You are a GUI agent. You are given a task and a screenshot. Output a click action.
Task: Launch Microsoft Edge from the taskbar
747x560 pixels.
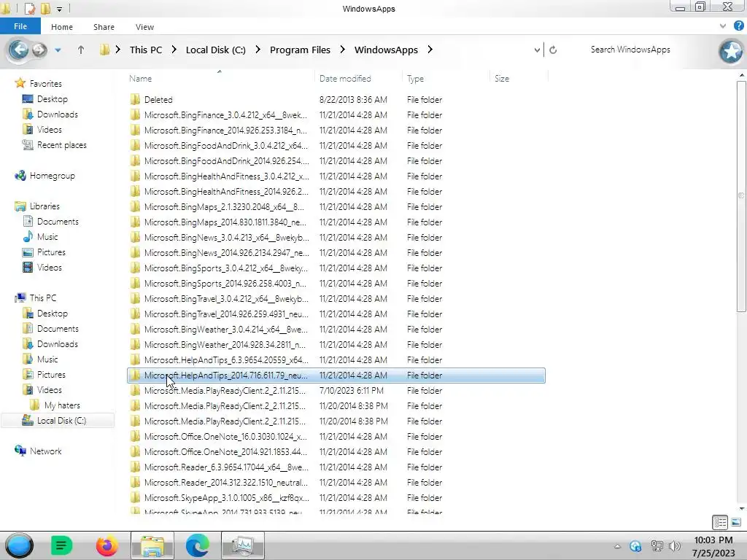pyautogui.click(x=197, y=545)
